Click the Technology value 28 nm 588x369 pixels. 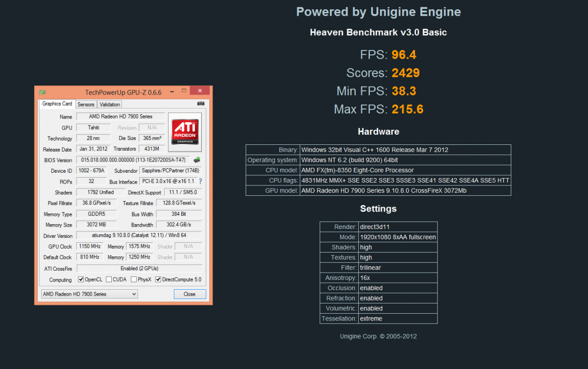pyautogui.click(x=93, y=138)
